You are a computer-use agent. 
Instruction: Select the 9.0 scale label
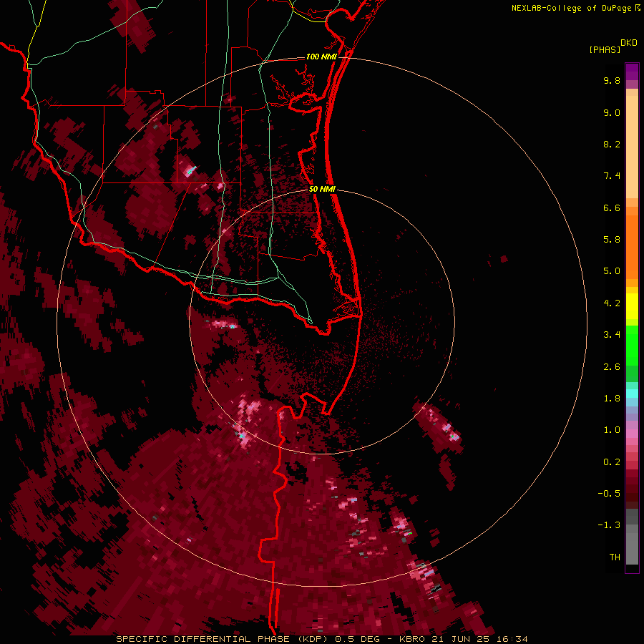tap(612, 112)
